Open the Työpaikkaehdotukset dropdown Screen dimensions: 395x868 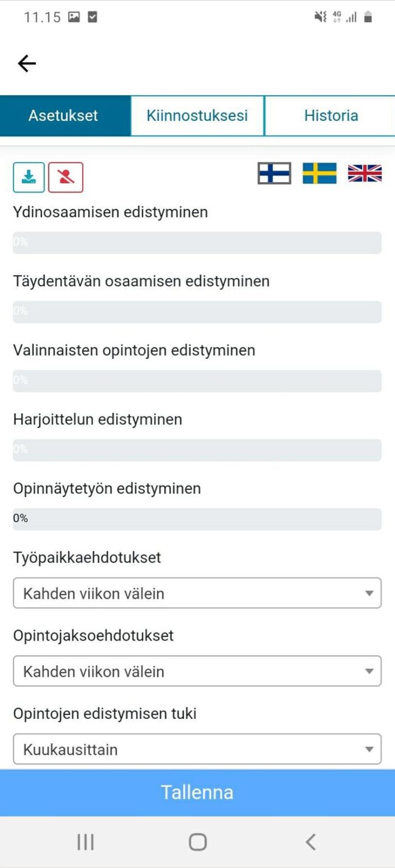[197, 593]
